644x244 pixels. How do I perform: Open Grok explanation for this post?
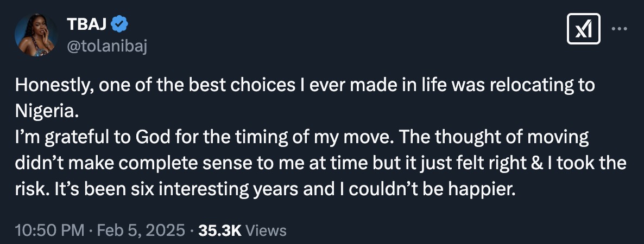[583, 29]
